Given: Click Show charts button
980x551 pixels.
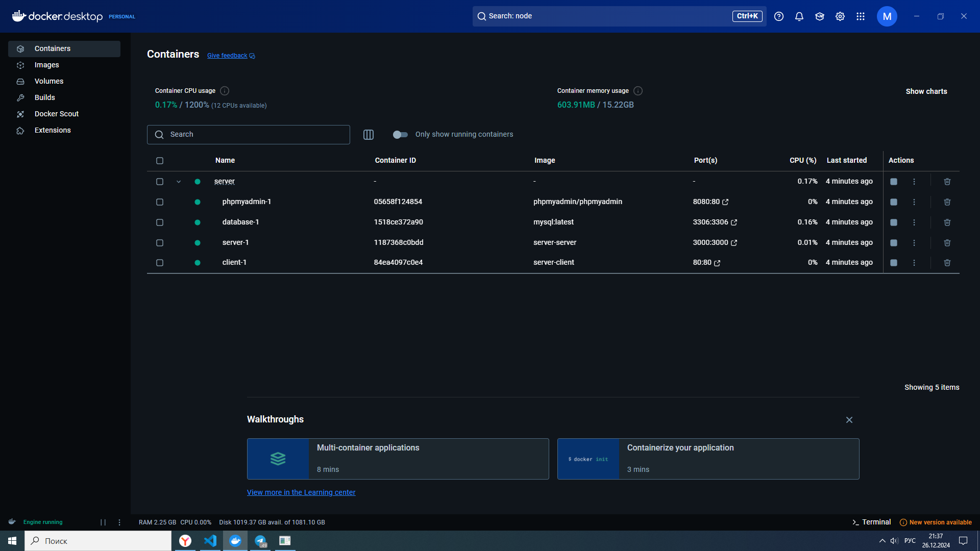Looking at the screenshot, I should coord(926,91).
